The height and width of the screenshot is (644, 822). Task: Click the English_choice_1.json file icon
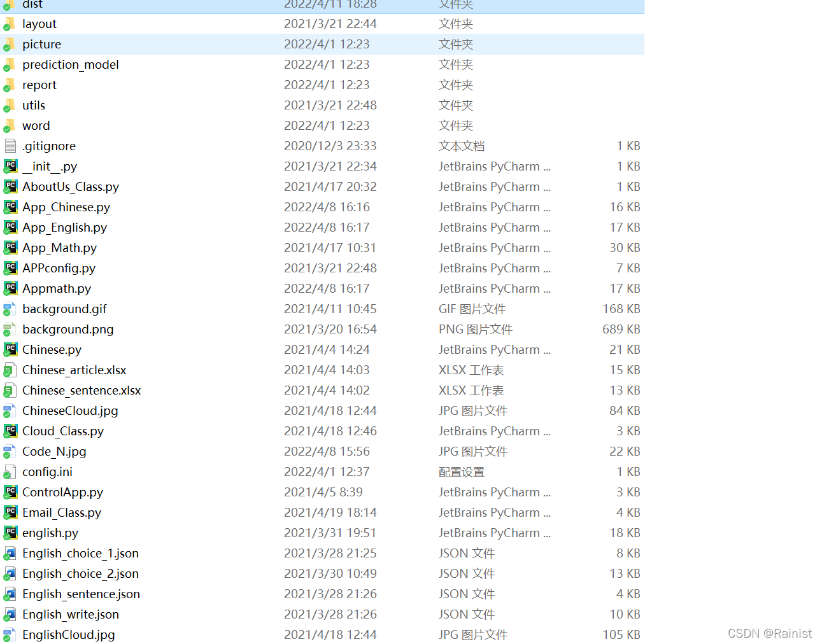point(10,554)
